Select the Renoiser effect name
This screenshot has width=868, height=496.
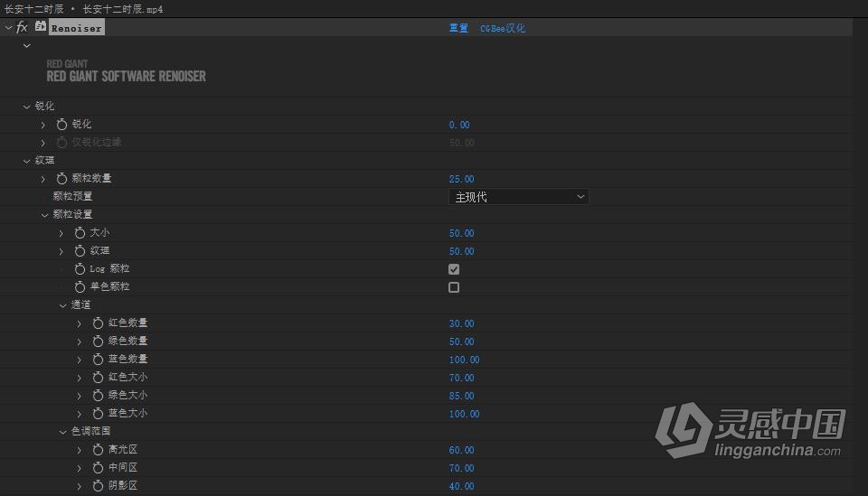[x=76, y=28]
